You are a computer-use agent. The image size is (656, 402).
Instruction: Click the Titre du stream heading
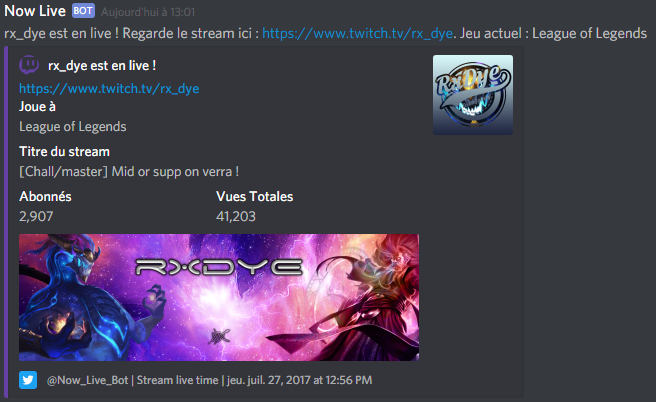click(64, 151)
